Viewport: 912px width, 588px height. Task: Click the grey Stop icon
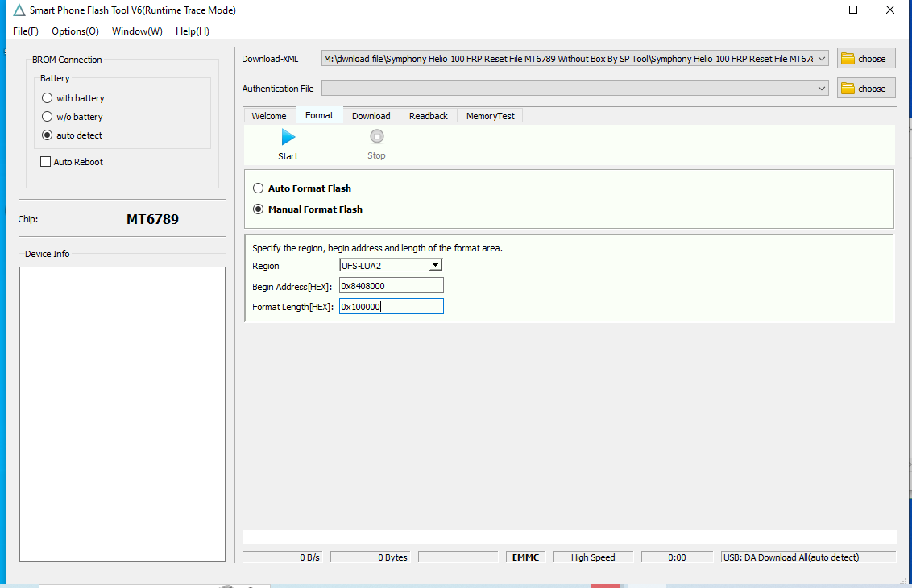(376, 137)
